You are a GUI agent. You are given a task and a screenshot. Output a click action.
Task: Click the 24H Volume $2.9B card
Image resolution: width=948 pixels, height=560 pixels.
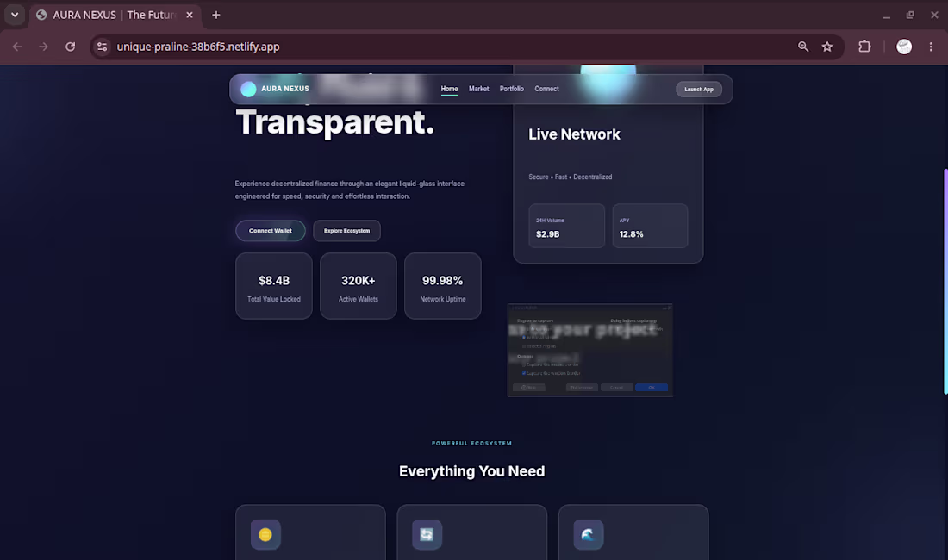point(566,226)
